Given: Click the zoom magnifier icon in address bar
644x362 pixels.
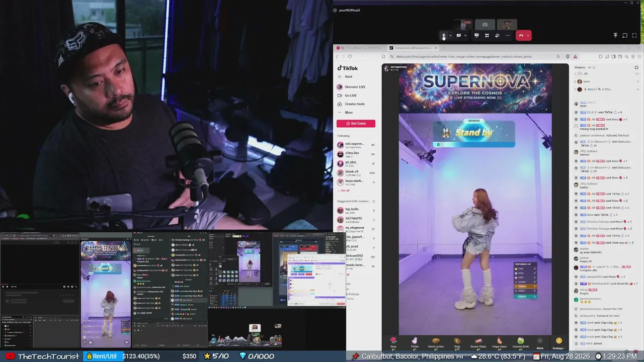Looking at the screenshot, I should (x=558, y=56).
